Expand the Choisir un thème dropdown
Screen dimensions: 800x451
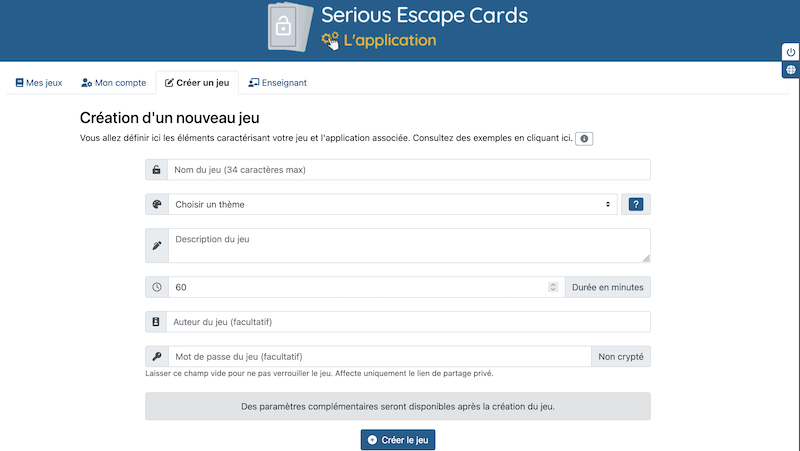coord(393,204)
